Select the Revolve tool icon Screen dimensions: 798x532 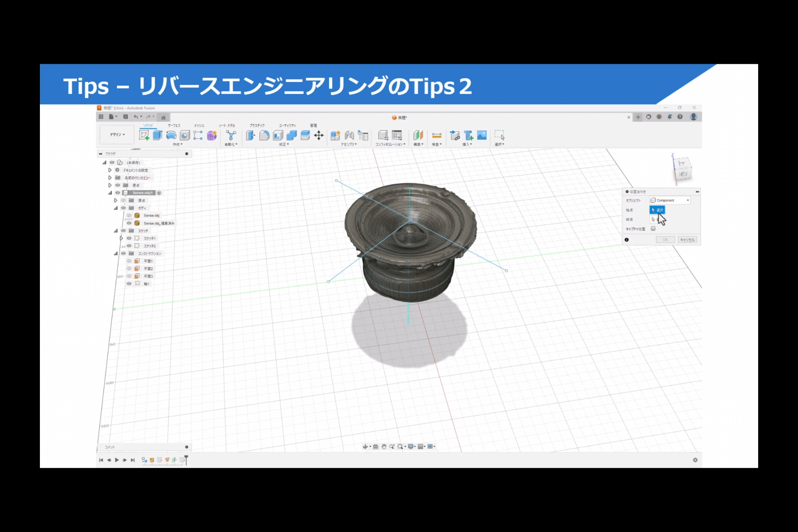pyautogui.click(x=171, y=135)
